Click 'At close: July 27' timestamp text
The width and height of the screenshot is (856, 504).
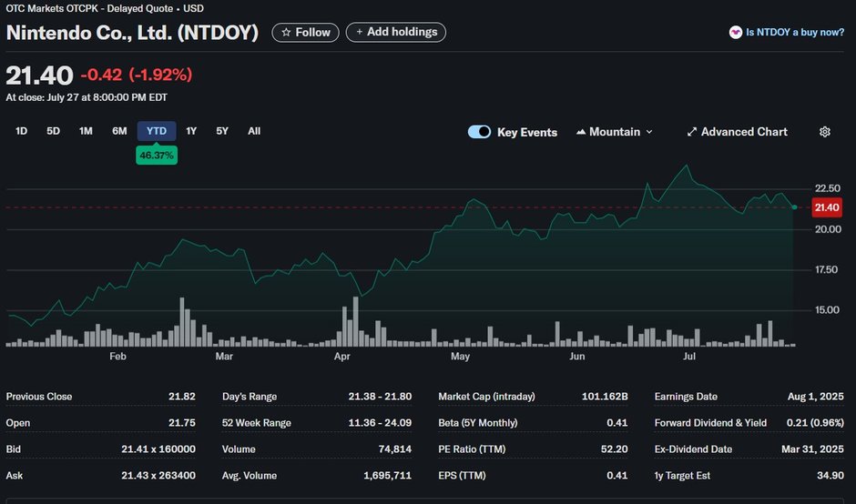click(87, 97)
